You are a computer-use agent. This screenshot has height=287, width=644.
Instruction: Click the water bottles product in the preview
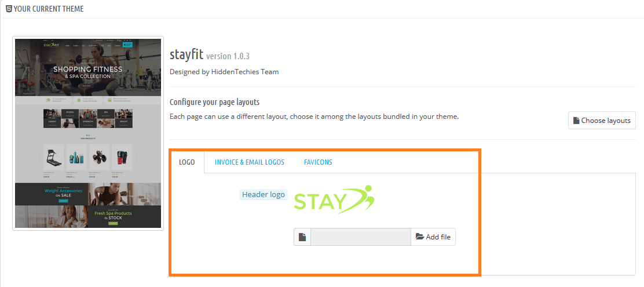76,158
